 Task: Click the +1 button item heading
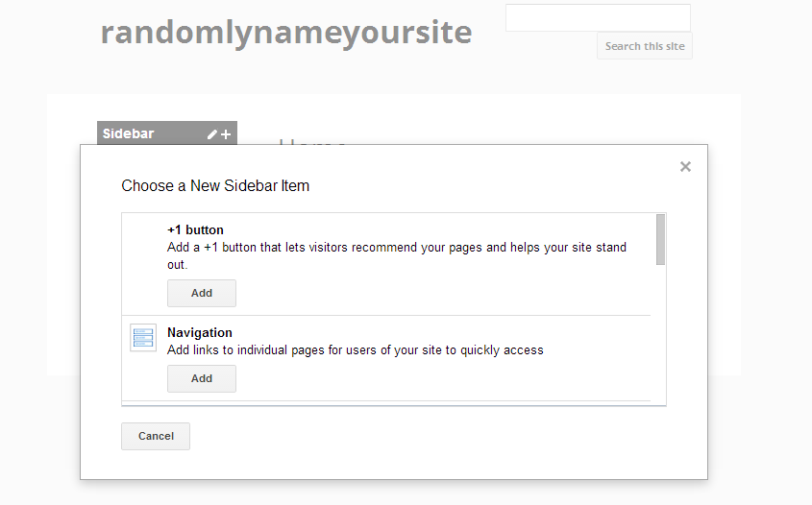point(195,230)
